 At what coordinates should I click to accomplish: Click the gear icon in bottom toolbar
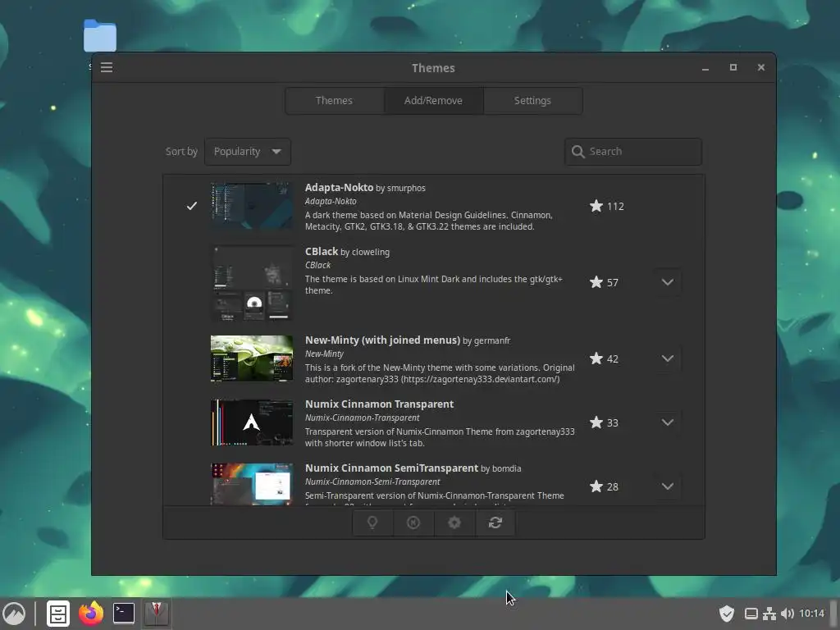coord(454,523)
